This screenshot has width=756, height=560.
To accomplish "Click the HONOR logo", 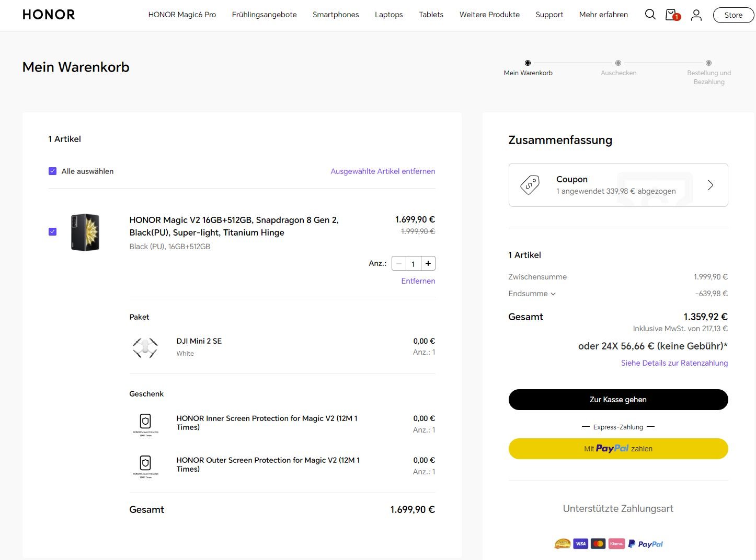I will click(x=49, y=15).
